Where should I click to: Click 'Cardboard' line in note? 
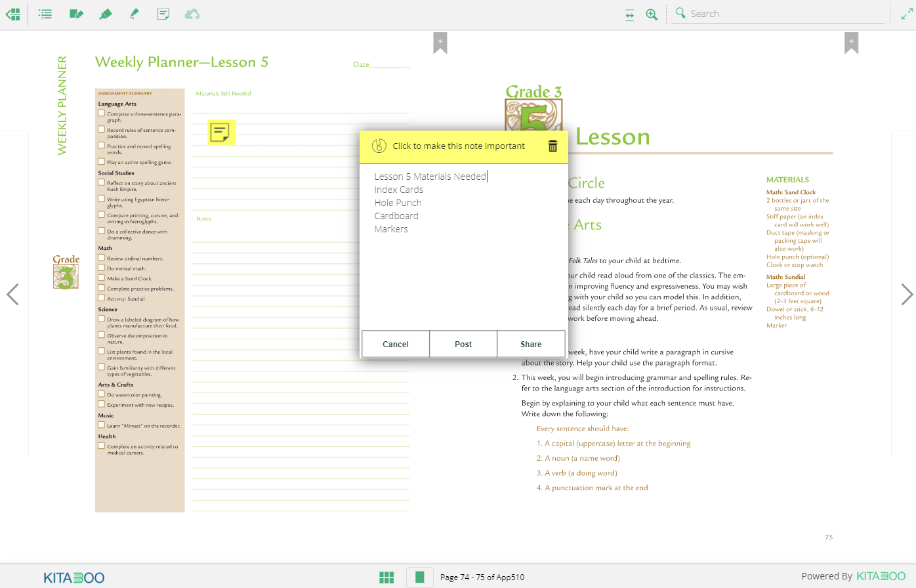pos(396,216)
